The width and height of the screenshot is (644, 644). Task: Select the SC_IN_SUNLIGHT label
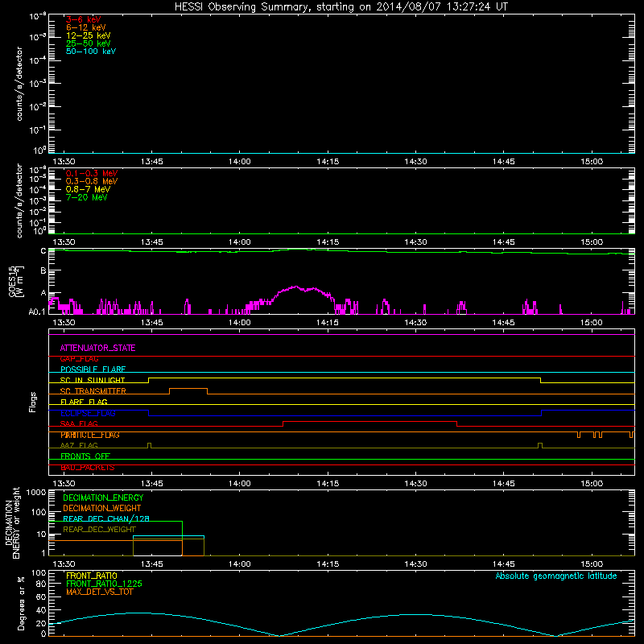pos(93,380)
